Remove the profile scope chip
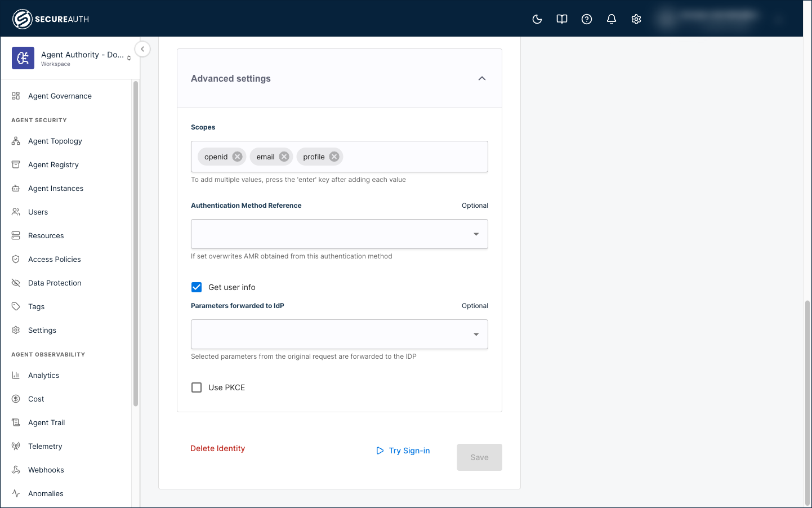The image size is (812, 508). point(334,157)
